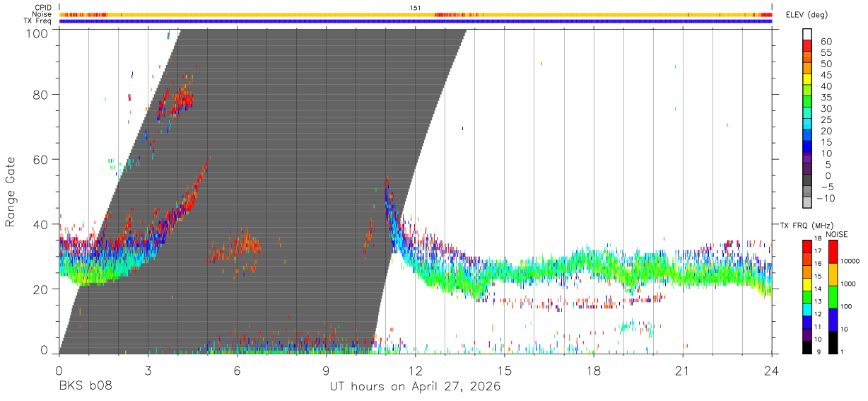Click the 12 tick on UT hours axis
The image size is (868, 401).
(416, 370)
